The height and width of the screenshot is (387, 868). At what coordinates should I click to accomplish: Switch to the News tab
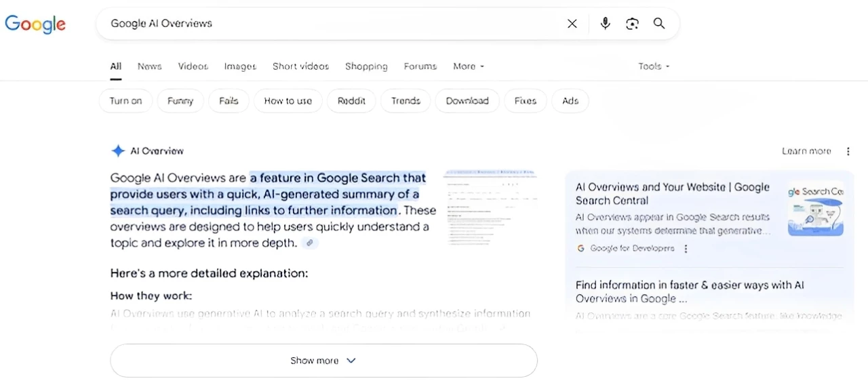[x=149, y=66]
